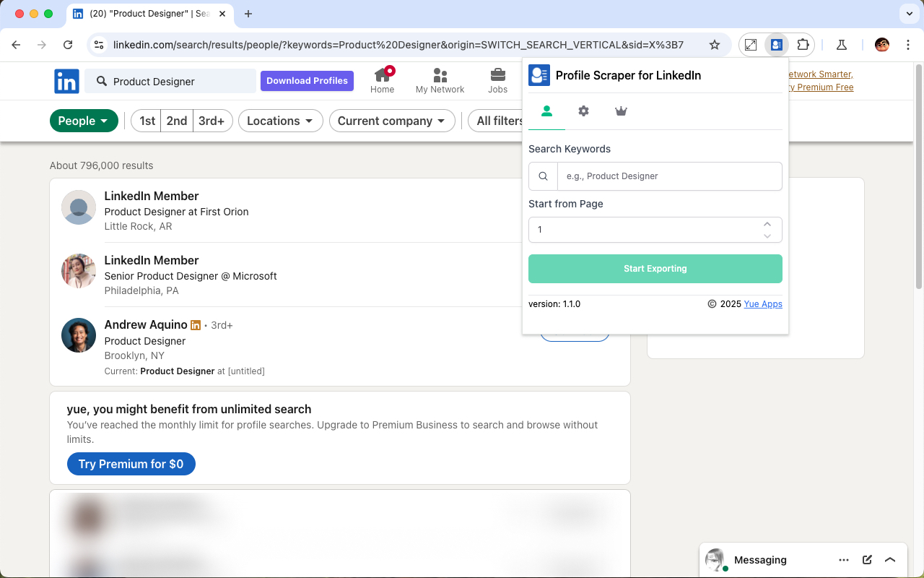Screen dimensions: 924x578
Task: Click the LinkedIn logo
Action: point(66,81)
